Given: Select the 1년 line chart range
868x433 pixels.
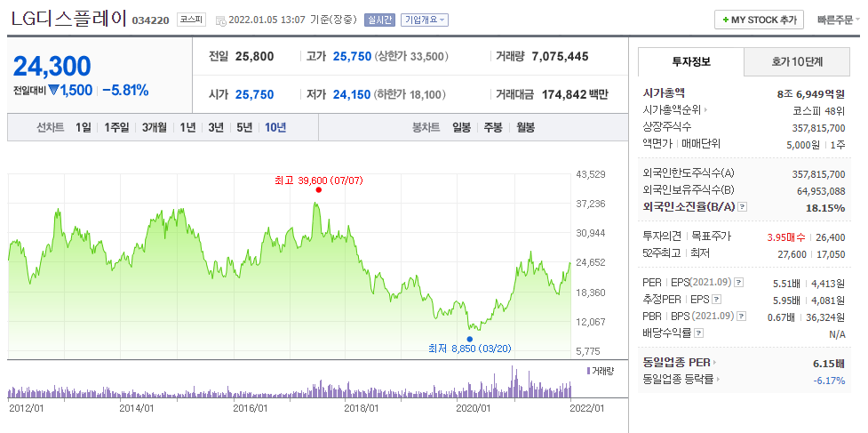Looking at the screenshot, I should (187, 127).
